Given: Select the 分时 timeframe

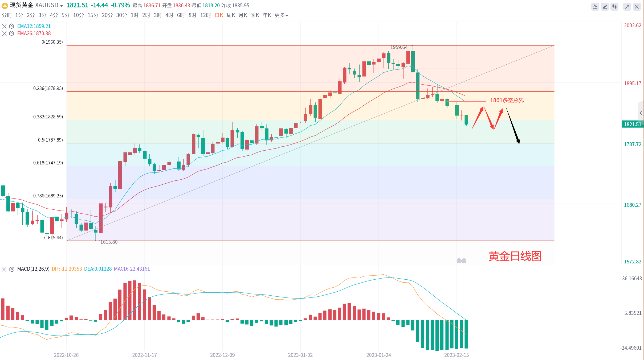Looking at the screenshot, I should (7, 15).
